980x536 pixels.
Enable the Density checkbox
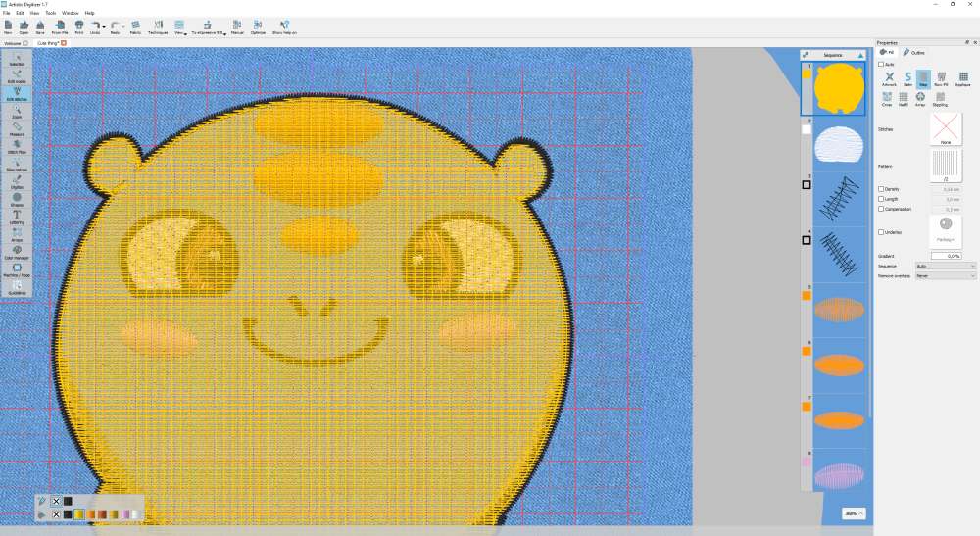click(x=882, y=189)
